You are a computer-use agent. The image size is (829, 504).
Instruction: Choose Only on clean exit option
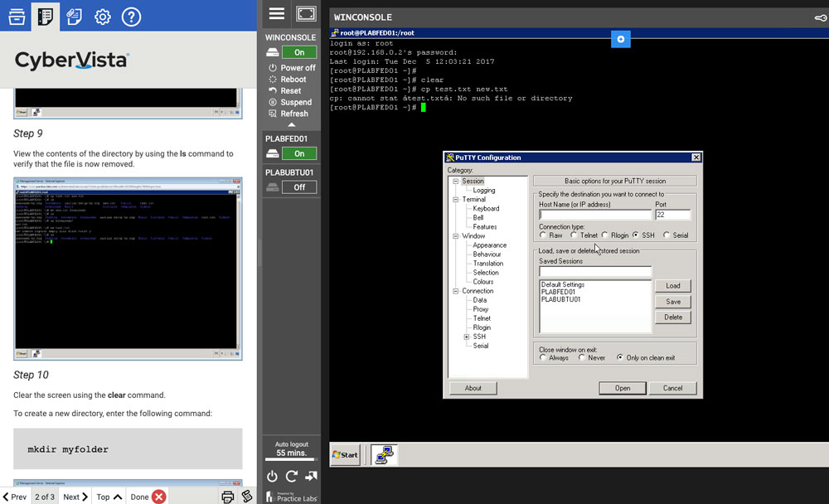point(620,357)
